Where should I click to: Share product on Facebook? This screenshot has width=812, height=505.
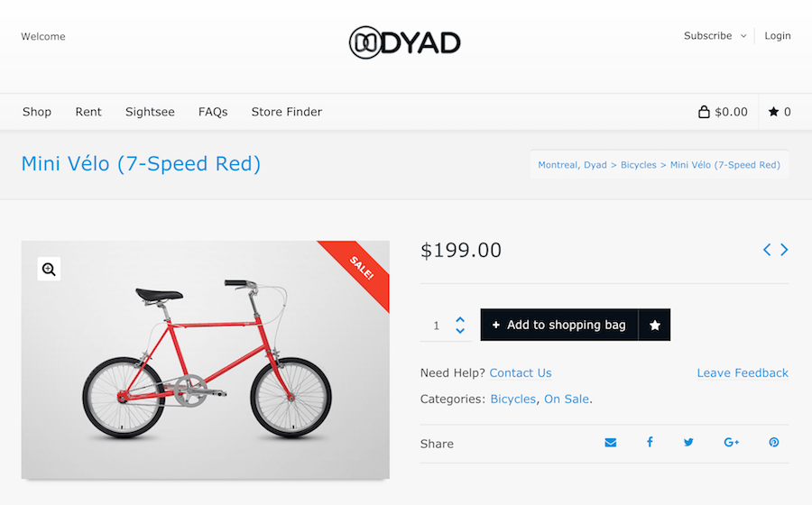(x=650, y=443)
